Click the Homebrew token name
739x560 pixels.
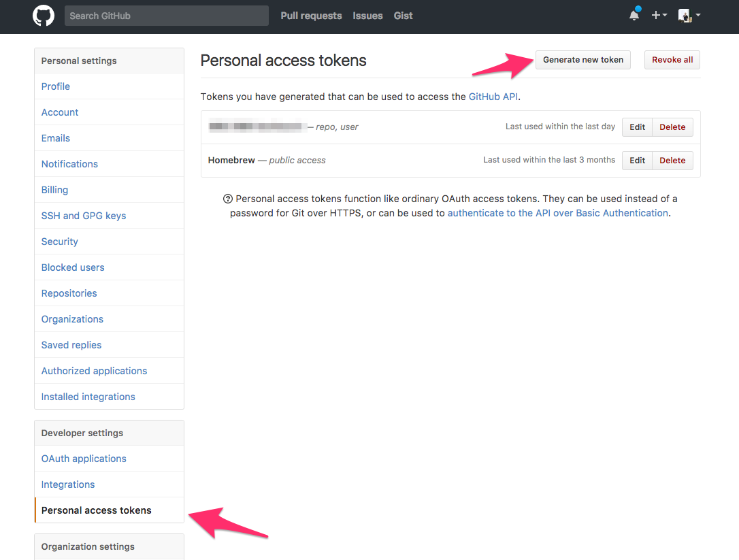coord(231,161)
